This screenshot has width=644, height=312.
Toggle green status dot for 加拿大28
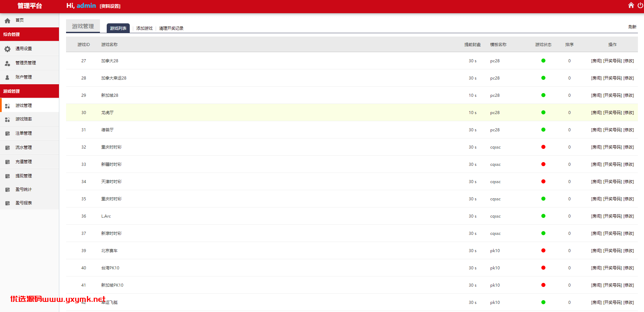tap(543, 61)
